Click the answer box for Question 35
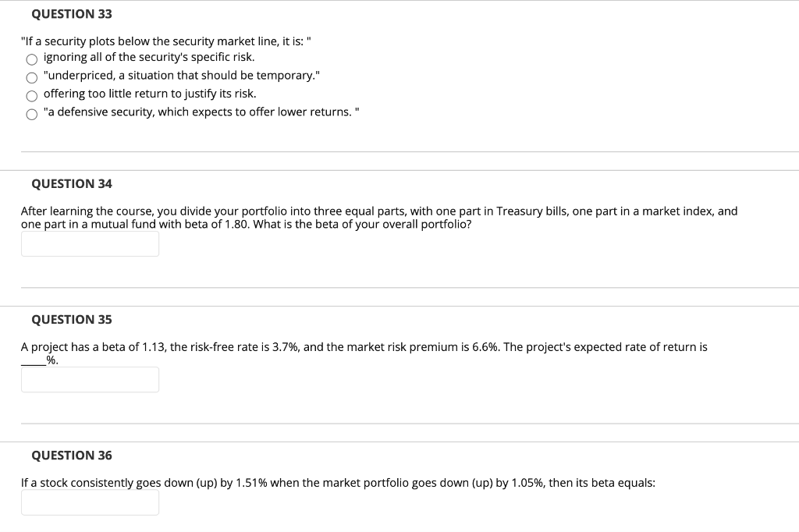The image size is (799, 532). coord(90,379)
